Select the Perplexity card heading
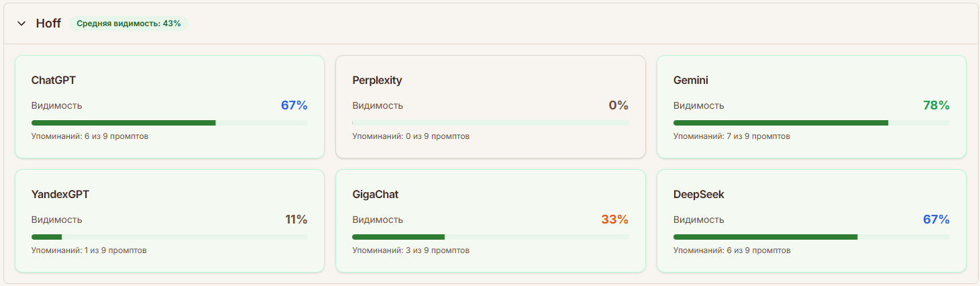 click(x=377, y=81)
